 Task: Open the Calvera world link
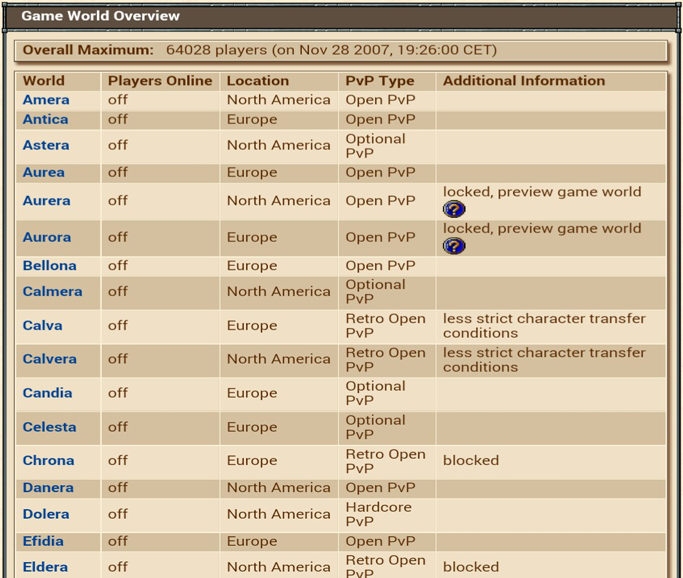tap(50, 359)
